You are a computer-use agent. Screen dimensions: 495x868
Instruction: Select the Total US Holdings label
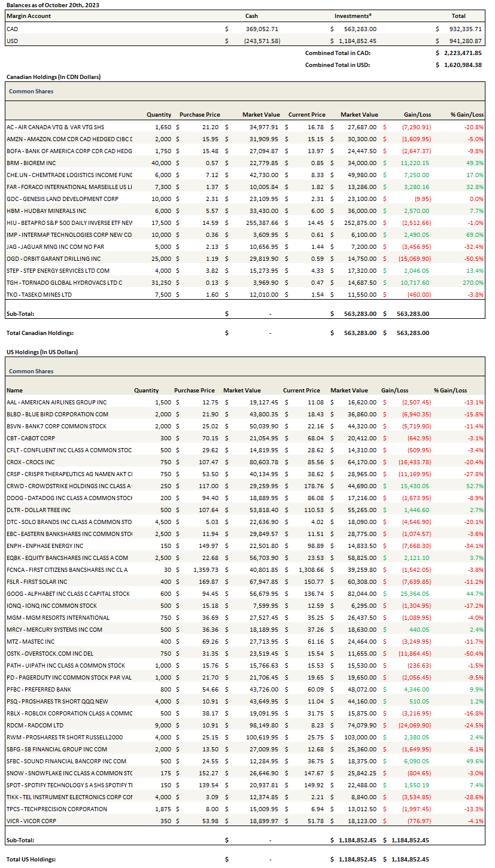pos(31,859)
